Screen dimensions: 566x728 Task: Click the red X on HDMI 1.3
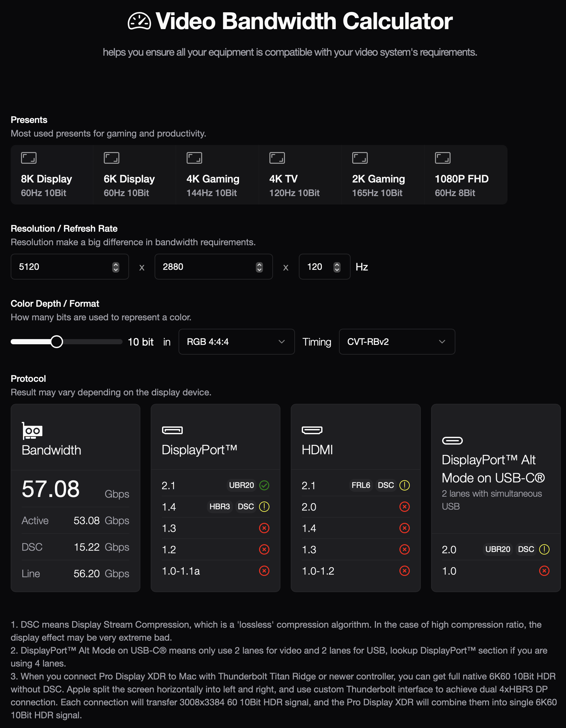tap(404, 549)
